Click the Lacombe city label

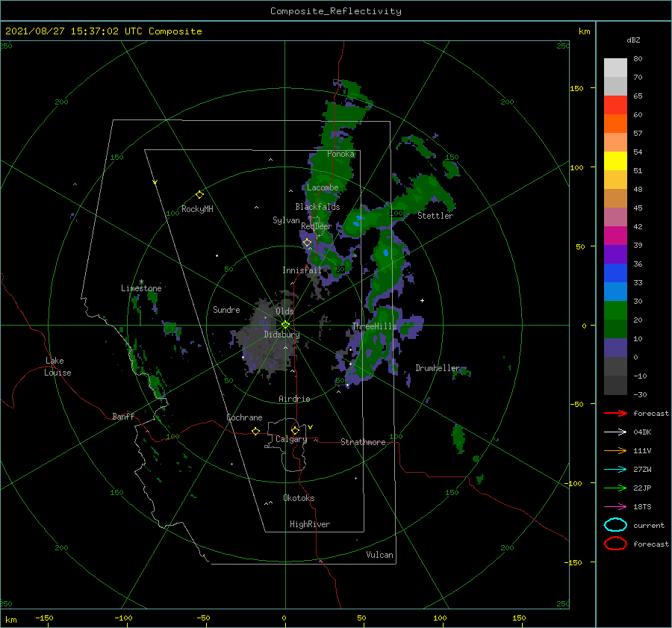coord(323,187)
